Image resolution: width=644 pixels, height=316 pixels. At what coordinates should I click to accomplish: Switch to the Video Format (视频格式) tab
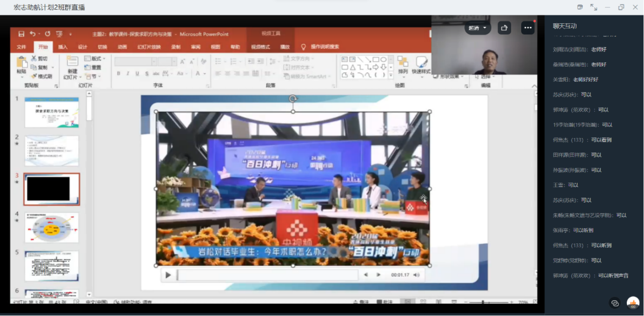pos(260,47)
